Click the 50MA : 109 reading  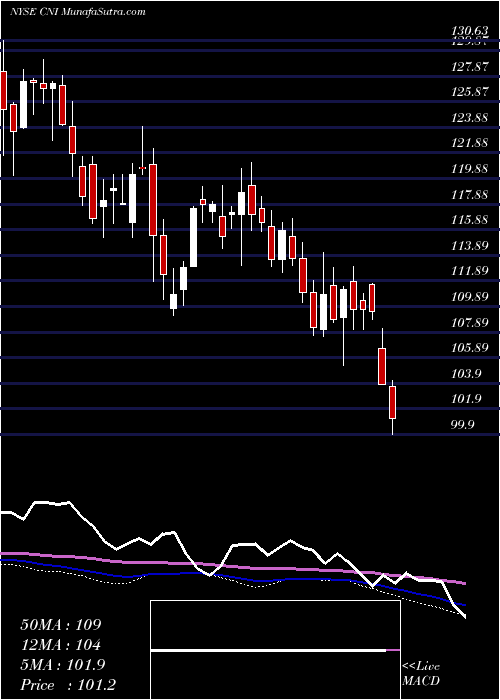point(61,625)
